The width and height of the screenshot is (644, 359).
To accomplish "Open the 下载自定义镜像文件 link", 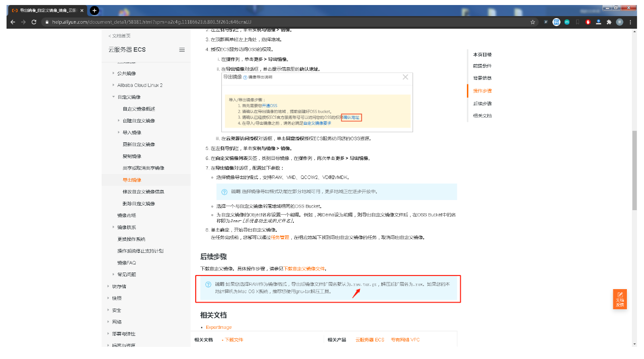I will point(304,268).
